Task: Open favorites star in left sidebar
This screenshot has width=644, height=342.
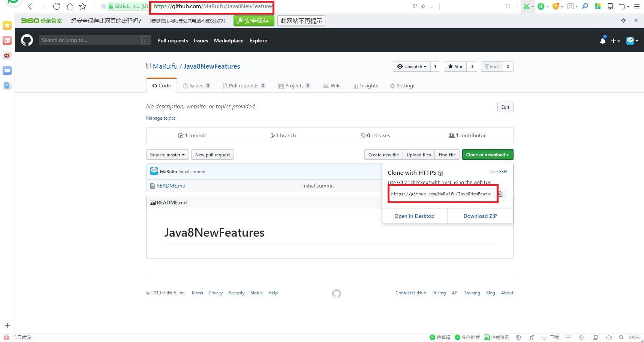Action: [7, 25]
